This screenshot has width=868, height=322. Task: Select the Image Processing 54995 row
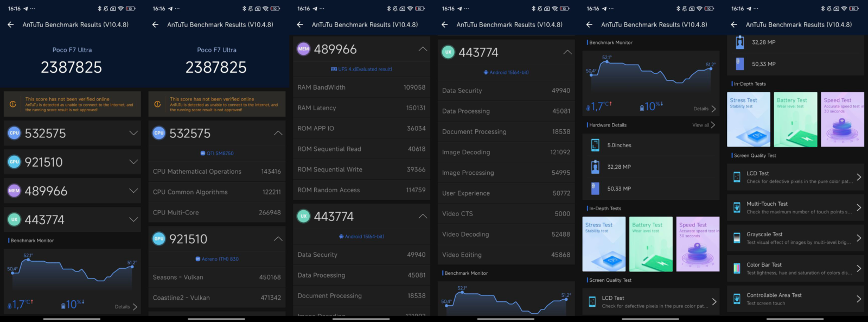[506, 173]
